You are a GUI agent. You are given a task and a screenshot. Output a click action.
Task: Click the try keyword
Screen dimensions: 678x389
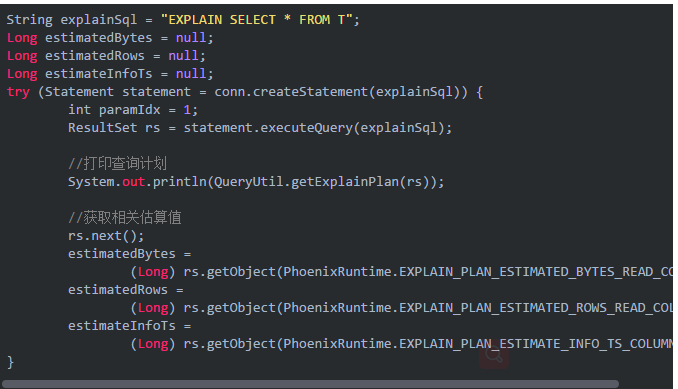point(18,92)
